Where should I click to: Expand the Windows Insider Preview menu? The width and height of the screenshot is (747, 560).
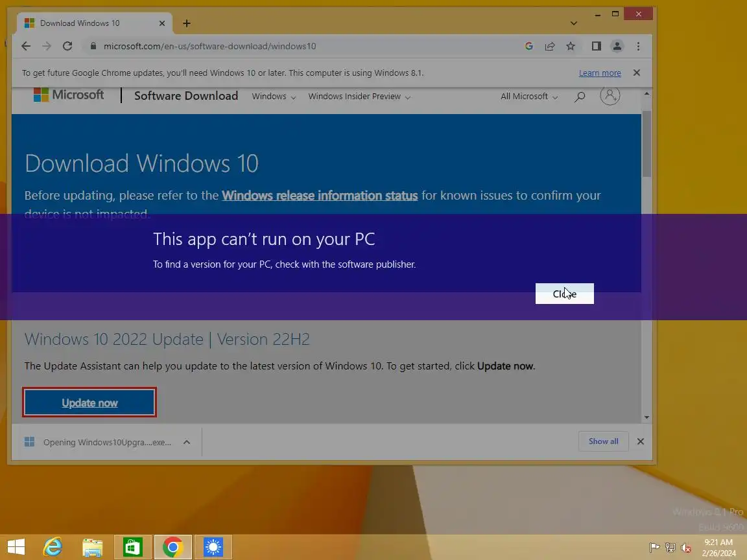359,96
